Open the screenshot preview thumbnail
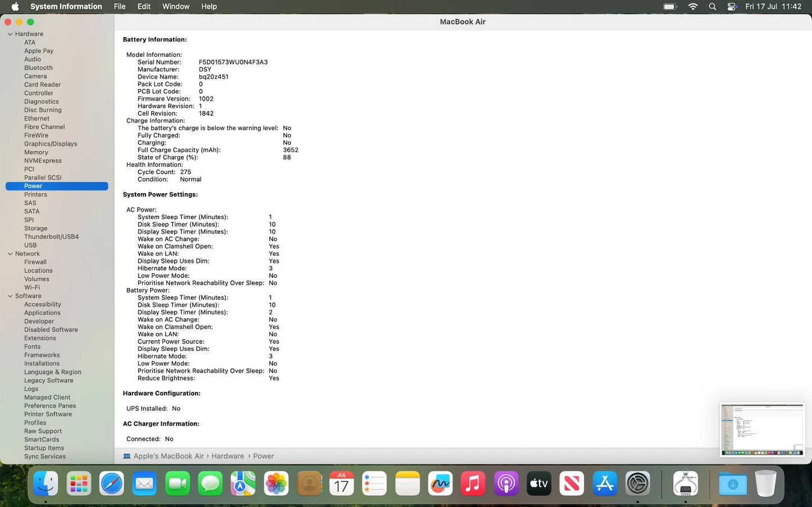 click(x=762, y=430)
